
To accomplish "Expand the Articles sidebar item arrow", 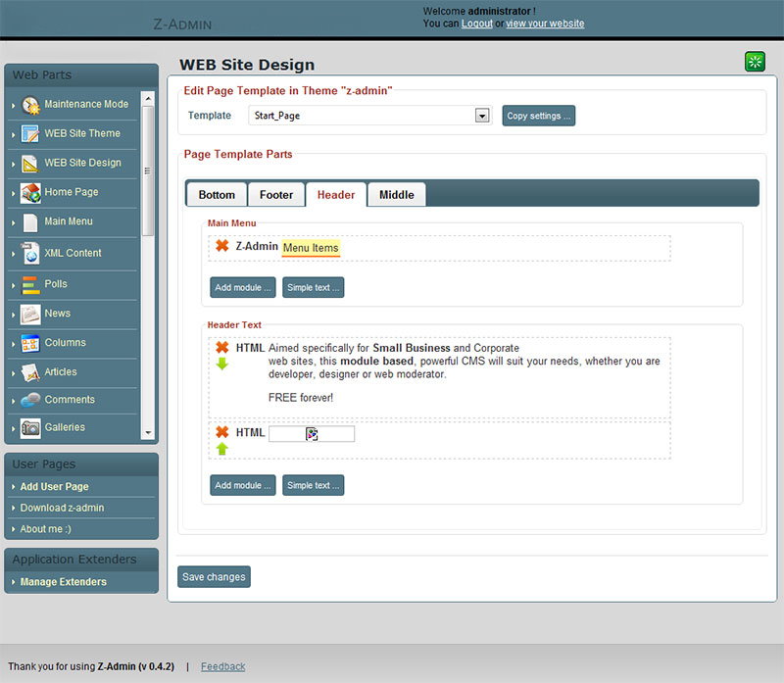I will tap(14, 373).
